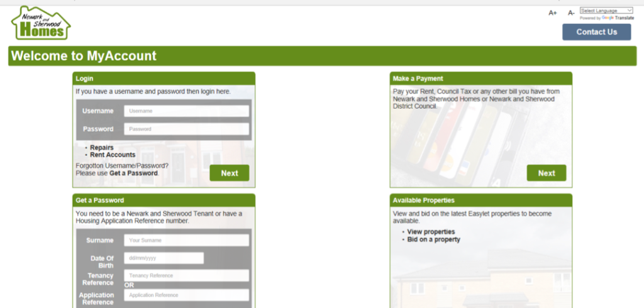Click the Get a Password panel header
This screenshot has width=644, height=308.
[164, 201]
